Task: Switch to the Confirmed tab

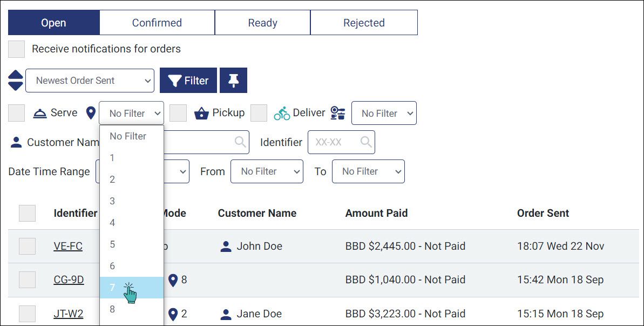Action: [x=157, y=23]
